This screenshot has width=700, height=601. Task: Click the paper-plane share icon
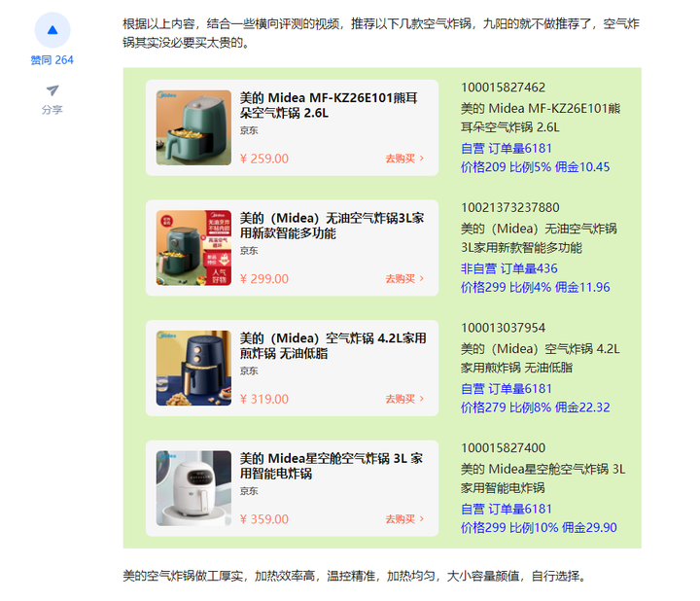(x=52, y=90)
